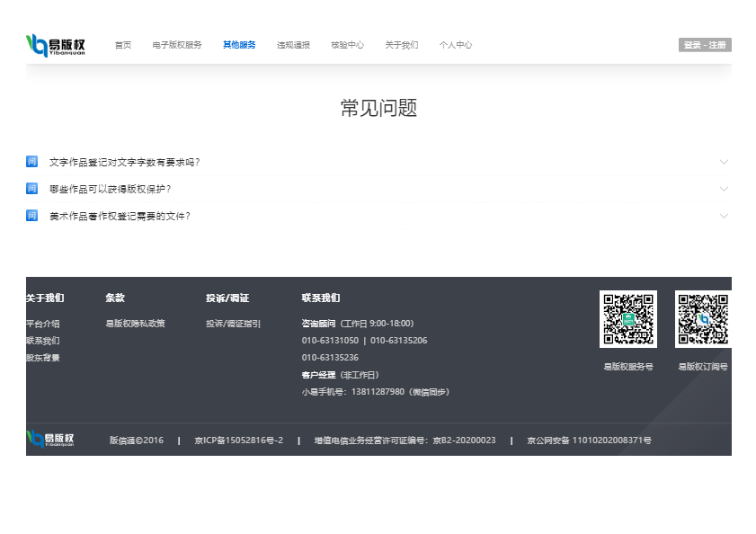Image resolution: width=756 pixels, height=534 pixels.
Task: Open 投诉/调证指引 link
Action: click(x=234, y=324)
